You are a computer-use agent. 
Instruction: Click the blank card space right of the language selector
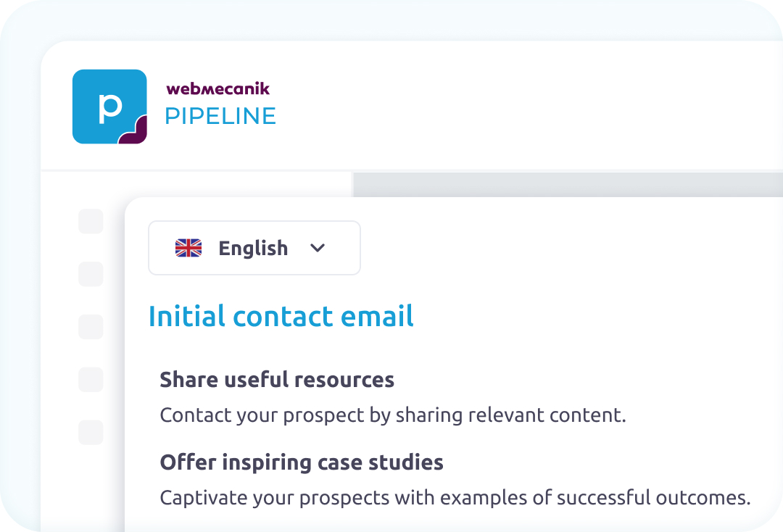click(565, 248)
